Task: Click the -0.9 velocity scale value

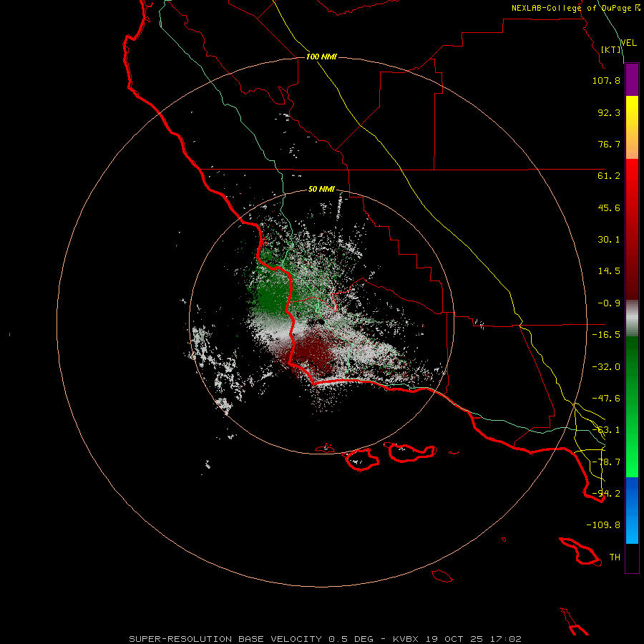Action: point(609,303)
